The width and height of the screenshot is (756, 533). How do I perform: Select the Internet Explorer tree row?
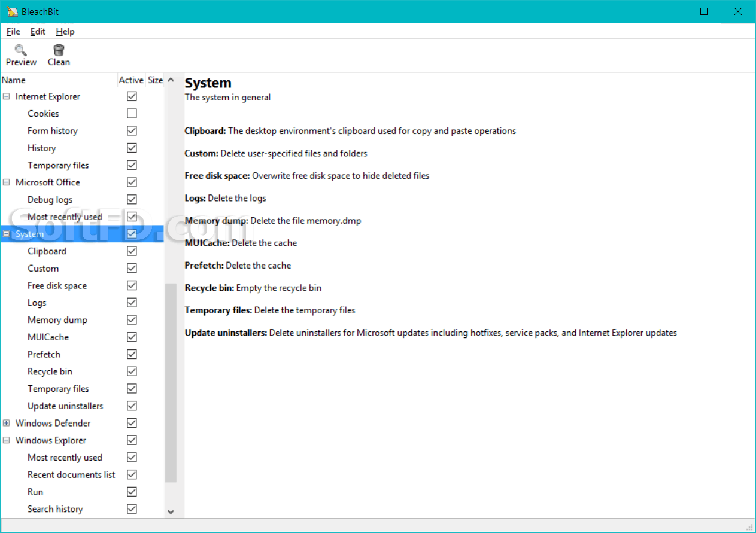tap(81, 96)
